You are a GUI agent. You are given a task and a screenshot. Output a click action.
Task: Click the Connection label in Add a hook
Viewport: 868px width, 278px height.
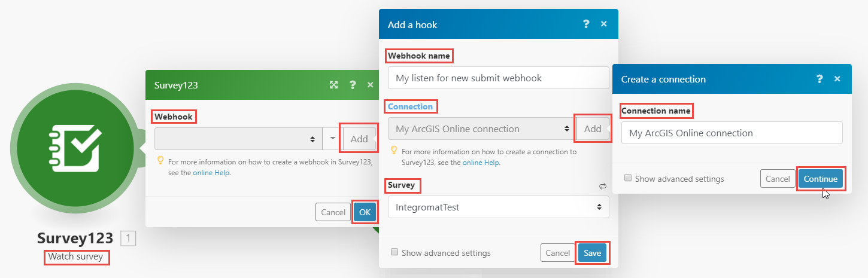(x=410, y=106)
